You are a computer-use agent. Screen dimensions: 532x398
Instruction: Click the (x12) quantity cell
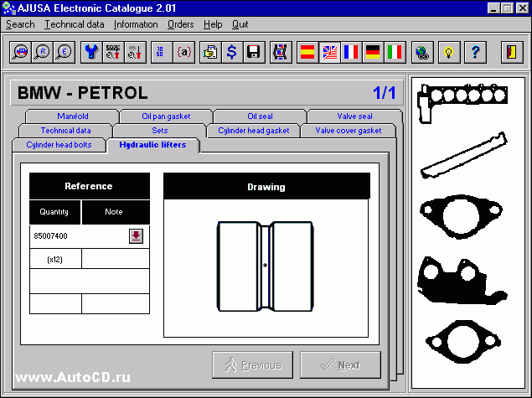55,260
